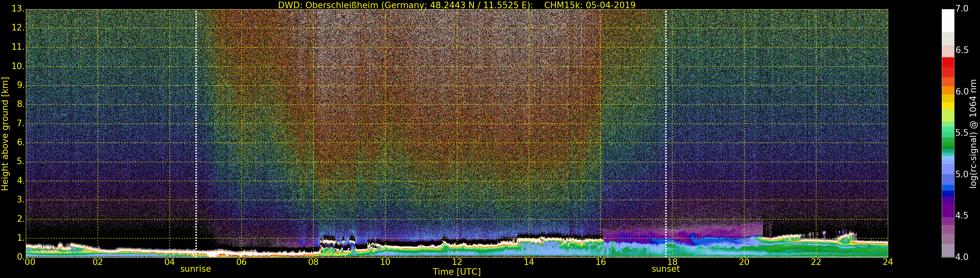This screenshot has height=278, width=980.
Task: Click the '3.' tick on the height axis
Action: pyautogui.click(x=21, y=200)
